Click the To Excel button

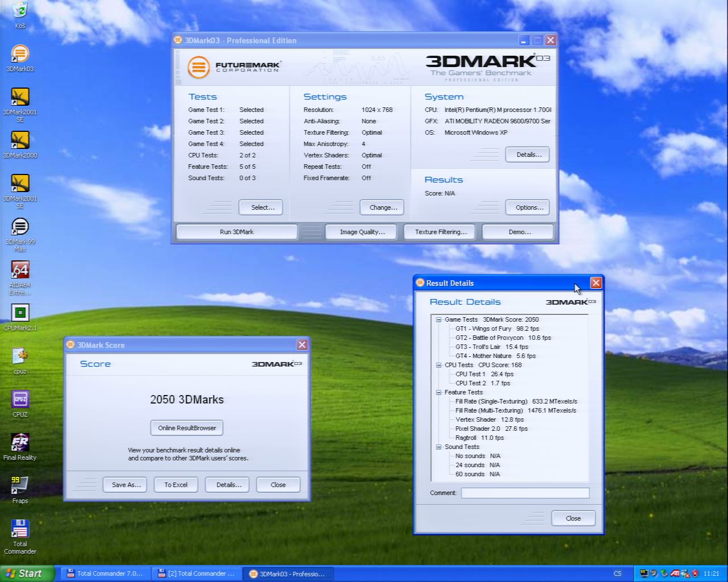[176, 485]
